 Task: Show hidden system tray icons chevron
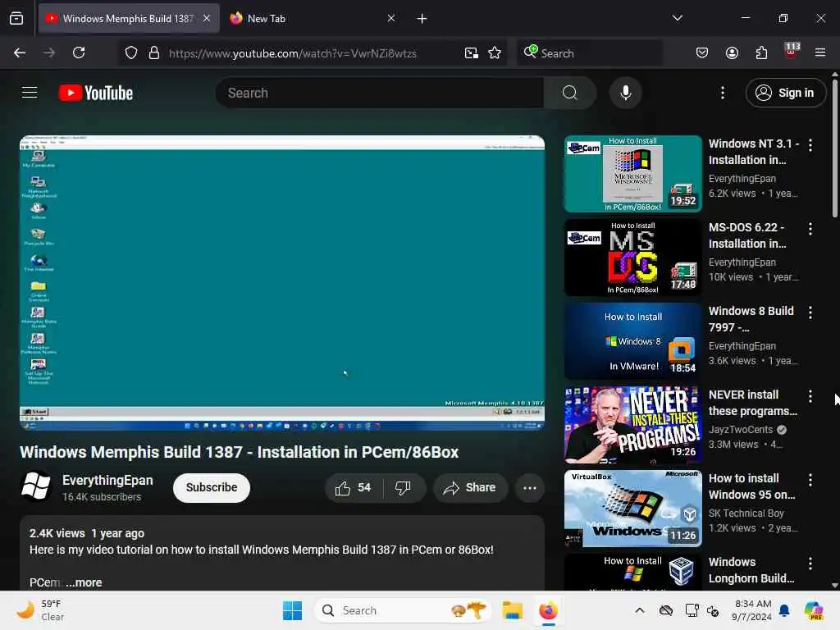640,610
